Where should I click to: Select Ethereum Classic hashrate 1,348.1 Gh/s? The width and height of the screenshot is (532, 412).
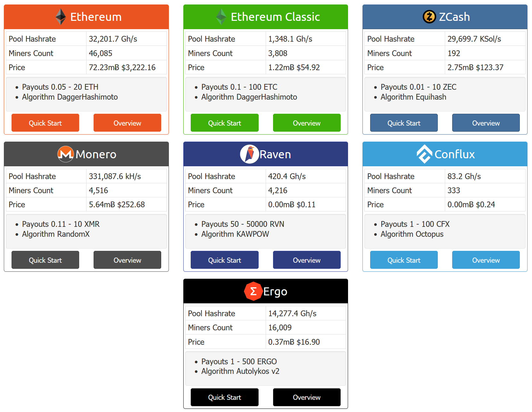point(290,39)
